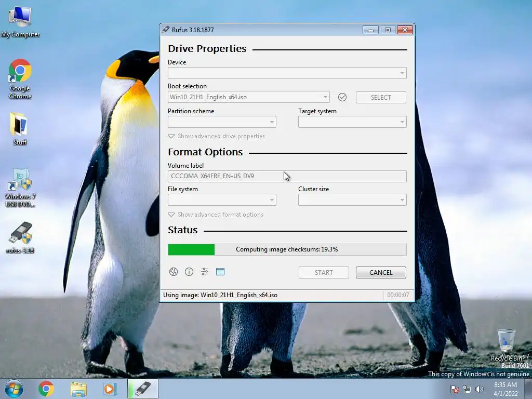Viewport: 532px width, 399px height.
Task: Open the File system dropdown
Action: (222, 200)
